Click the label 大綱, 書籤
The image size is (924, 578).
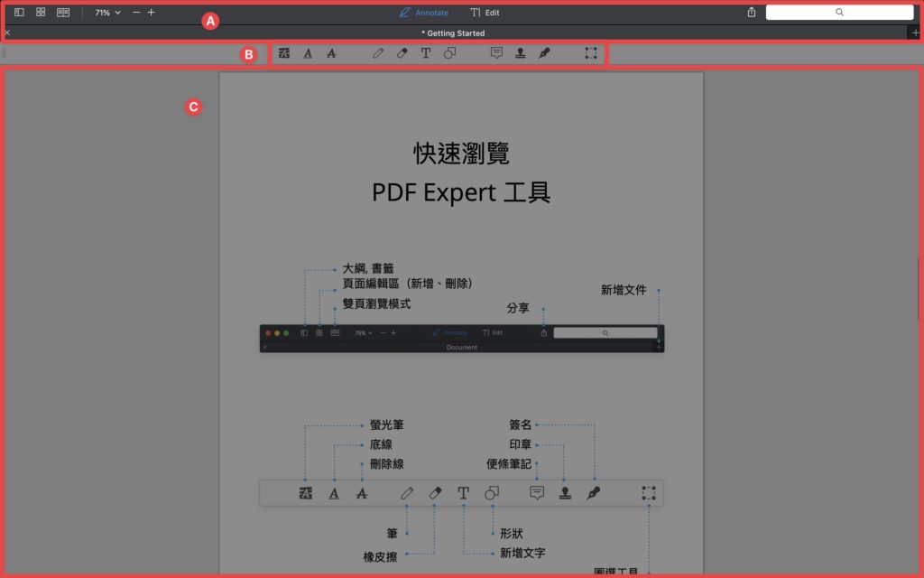coord(368,269)
